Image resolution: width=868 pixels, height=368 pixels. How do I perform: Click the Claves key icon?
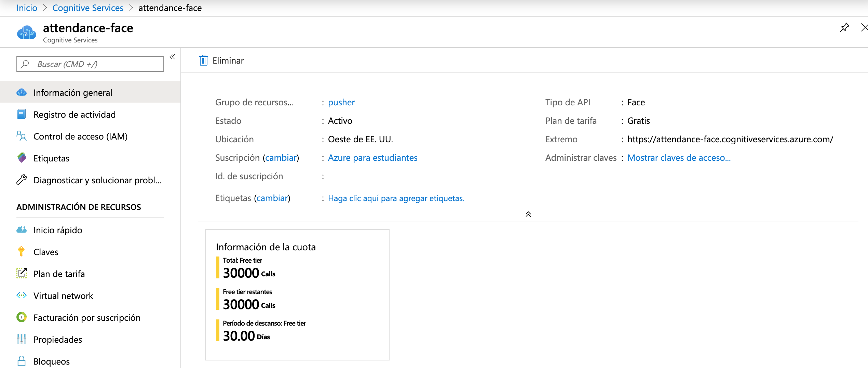tap(21, 251)
